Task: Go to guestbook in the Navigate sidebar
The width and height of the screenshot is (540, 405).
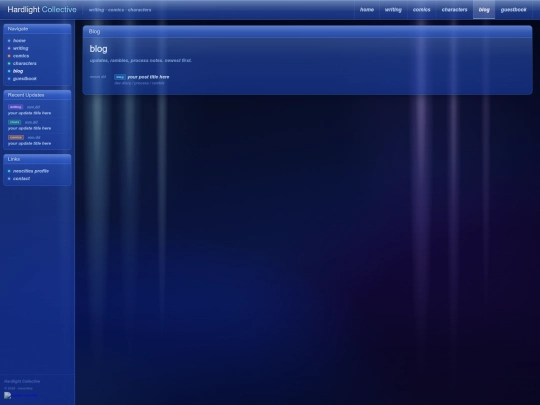Action: point(25,79)
